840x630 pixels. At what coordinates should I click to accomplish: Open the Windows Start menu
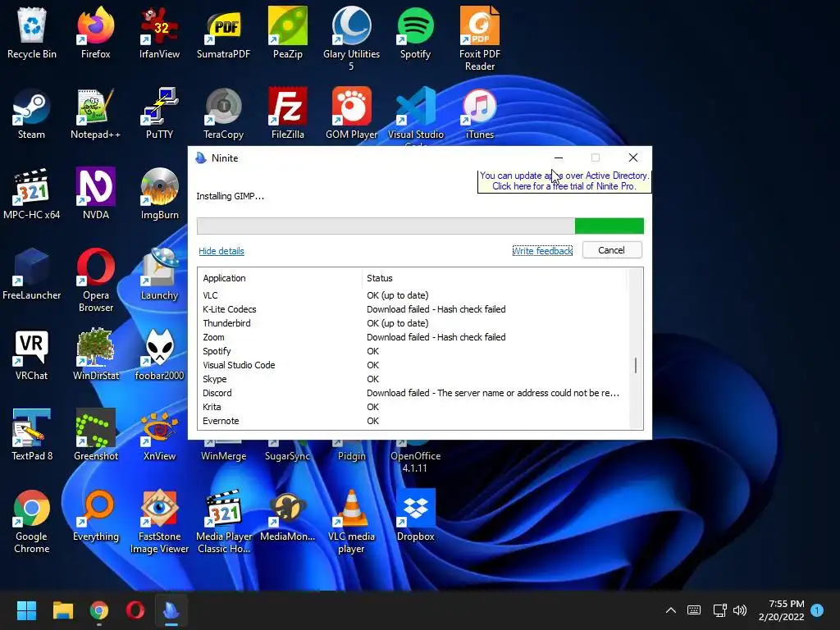click(x=26, y=610)
